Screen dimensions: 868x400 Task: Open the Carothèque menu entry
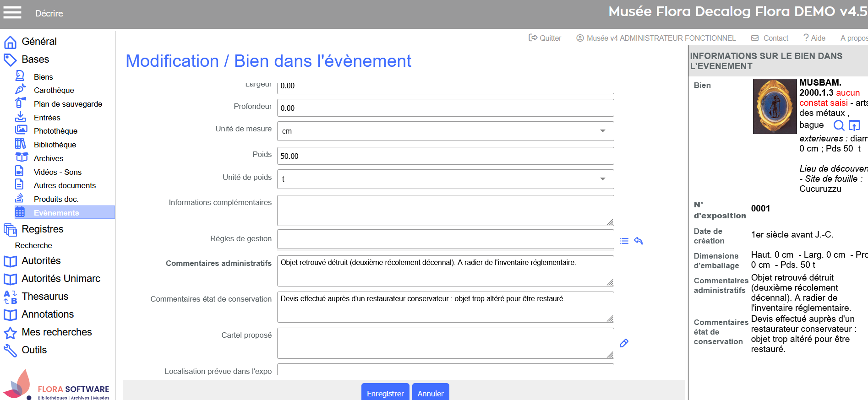tap(54, 90)
